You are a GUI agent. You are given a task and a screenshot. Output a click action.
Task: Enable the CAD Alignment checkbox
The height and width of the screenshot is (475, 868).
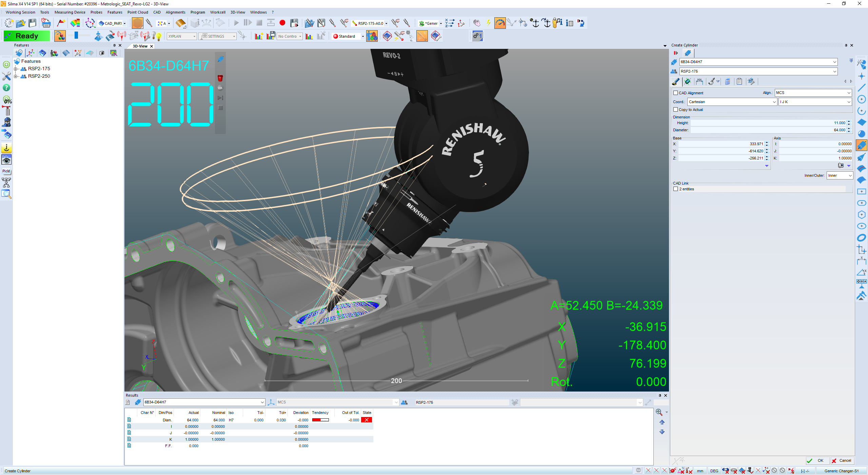(x=675, y=93)
